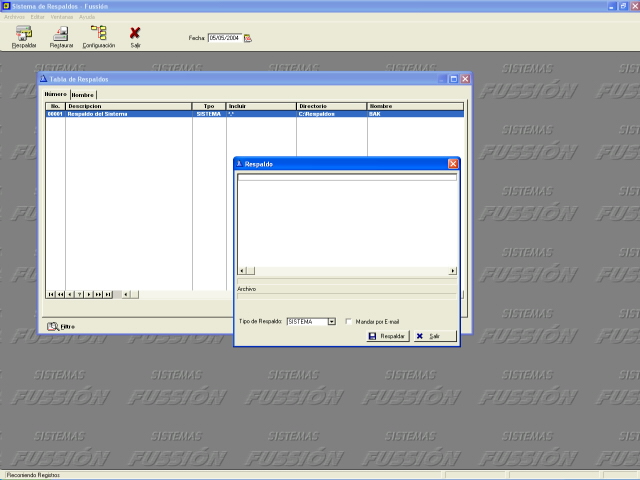Click the Fecha date input field
The height and width of the screenshot is (480, 640).
224,38
